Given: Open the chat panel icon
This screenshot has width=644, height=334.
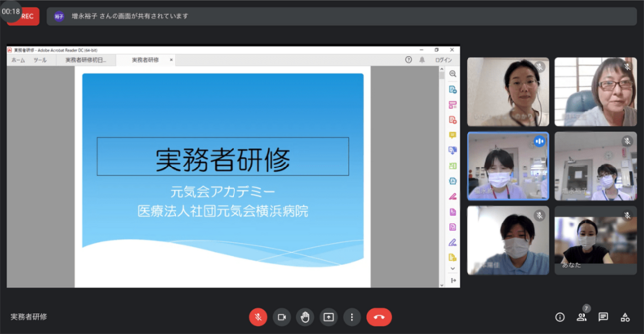Looking at the screenshot, I should pyautogui.click(x=603, y=317).
